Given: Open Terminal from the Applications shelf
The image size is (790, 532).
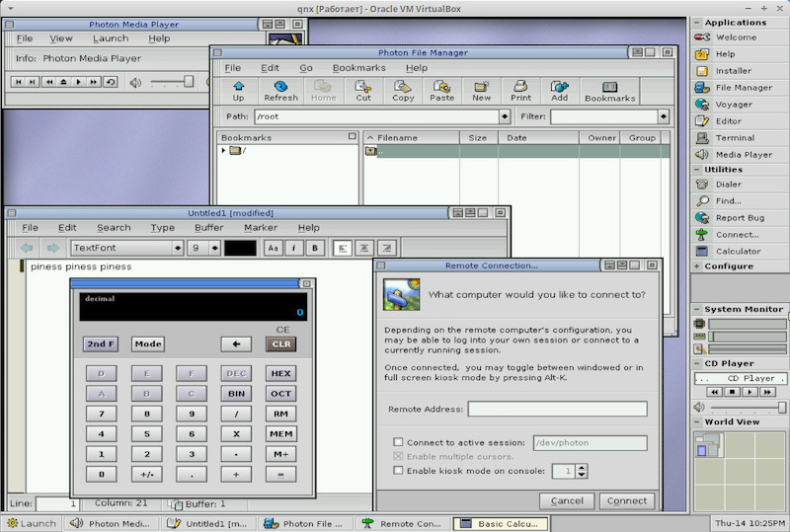Looking at the screenshot, I should tap(734, 138).
